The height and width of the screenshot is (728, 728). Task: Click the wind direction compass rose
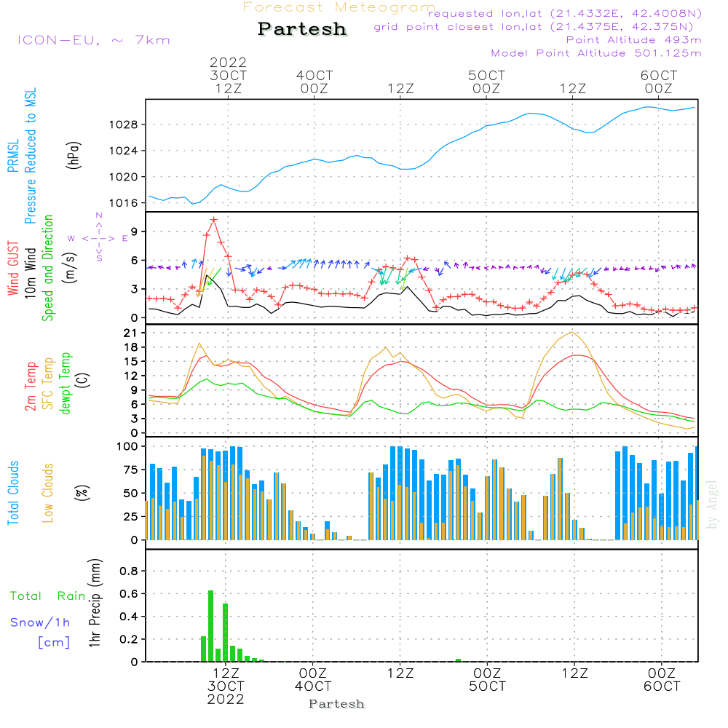(x=99, y=238)
